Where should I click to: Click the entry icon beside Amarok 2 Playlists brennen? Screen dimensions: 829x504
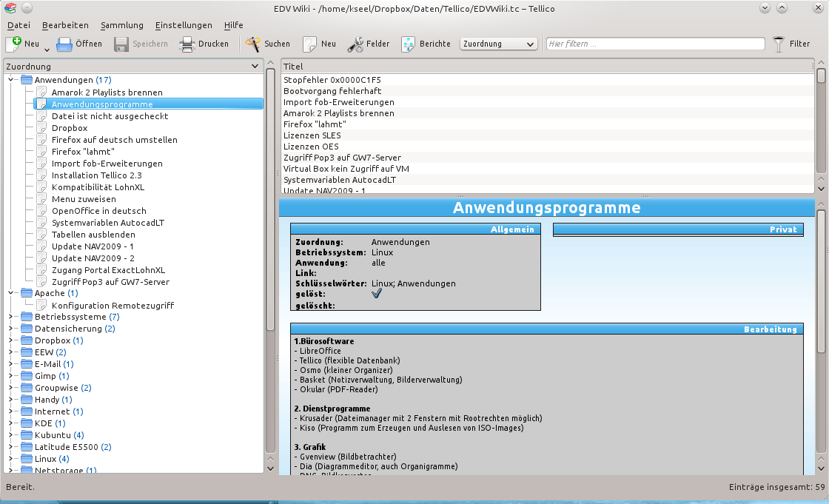pos(42,92)
